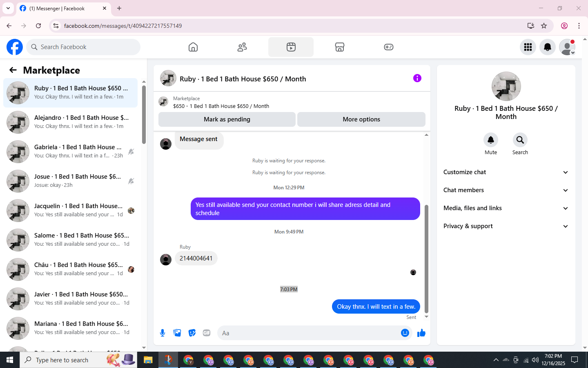Viewport: 588px width, 368px height.
Task: Record a voice clip with microphone icon
Action: coord(163,333)
